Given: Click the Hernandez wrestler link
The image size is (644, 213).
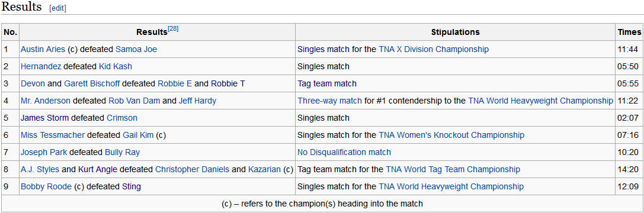Looking at the screenshot, I should coord(41,66).
